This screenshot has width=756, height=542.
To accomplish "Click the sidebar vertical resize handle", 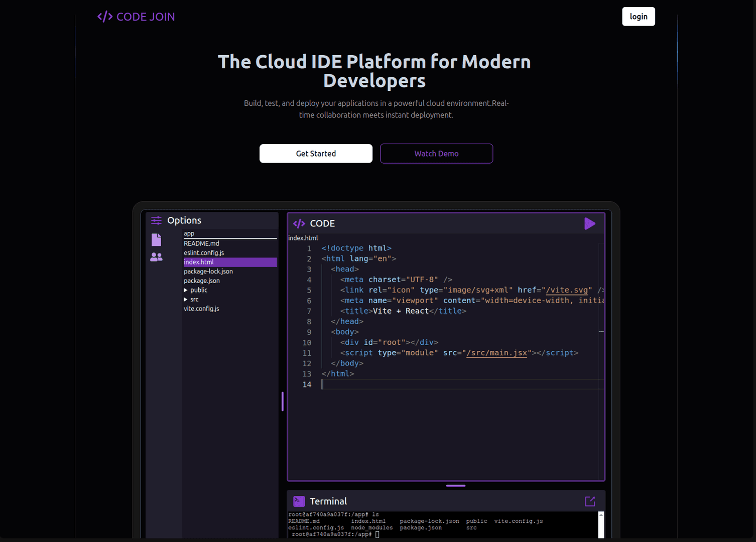I will tap(283, 401).
